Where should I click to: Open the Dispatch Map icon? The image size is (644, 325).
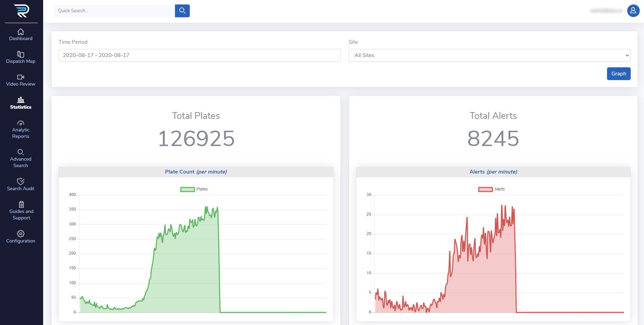(x=21, y=54)
